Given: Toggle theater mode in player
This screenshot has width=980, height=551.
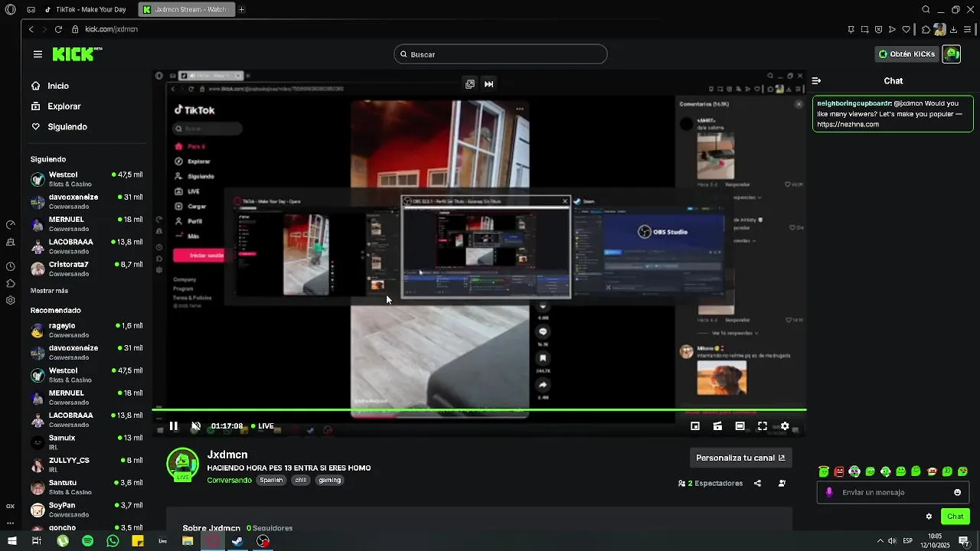Looking at the screenshot, I should [x=740, y=426].
